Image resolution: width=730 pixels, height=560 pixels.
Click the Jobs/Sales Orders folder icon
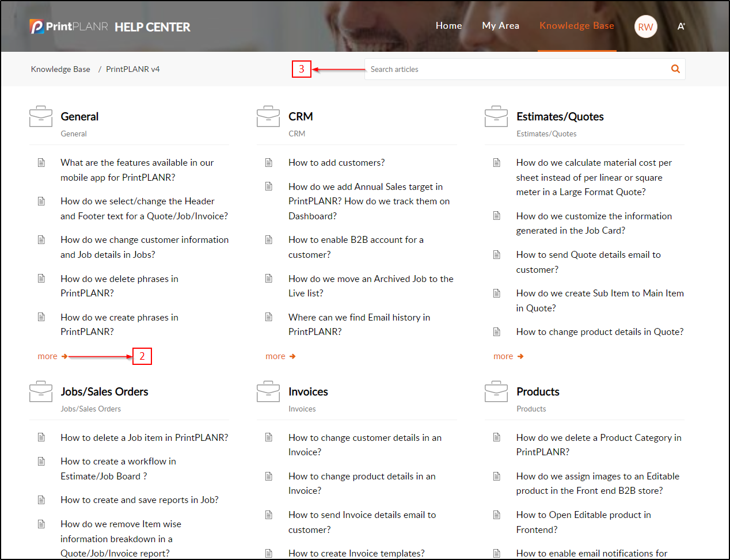[x=41, y=391]
